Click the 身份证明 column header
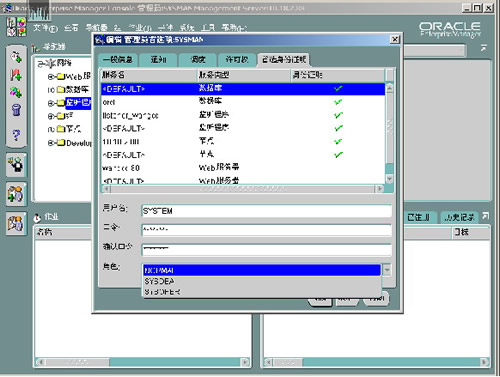 (x=338, y=75)
